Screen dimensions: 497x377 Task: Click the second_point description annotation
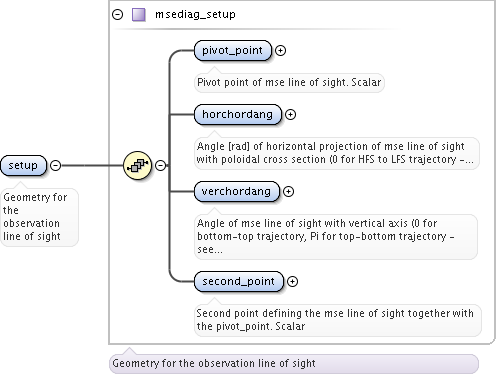coord(338,320)
